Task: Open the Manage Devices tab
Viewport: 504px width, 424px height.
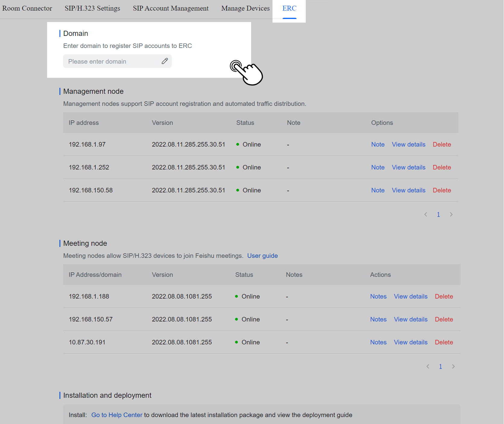Action: click(x=245, y=8)
